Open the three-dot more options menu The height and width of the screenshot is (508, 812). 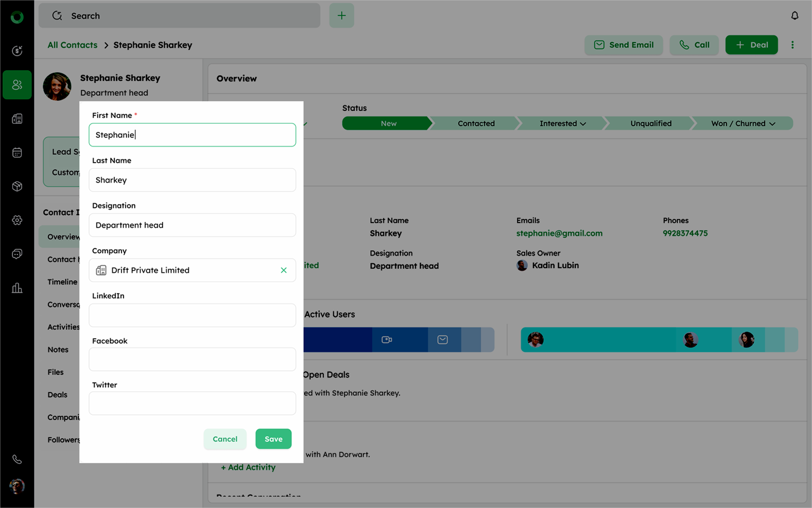(x=792, y=45)
